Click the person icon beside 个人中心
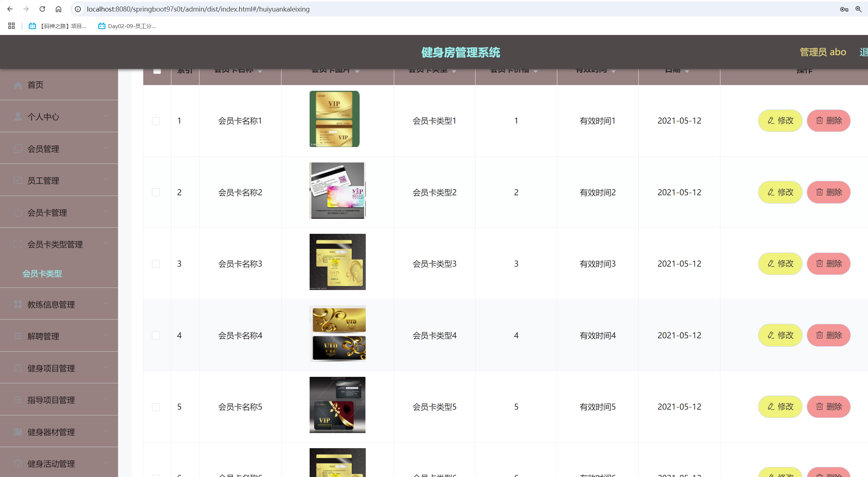This screenshot has height=477, width=868. (x=18, y=117)
